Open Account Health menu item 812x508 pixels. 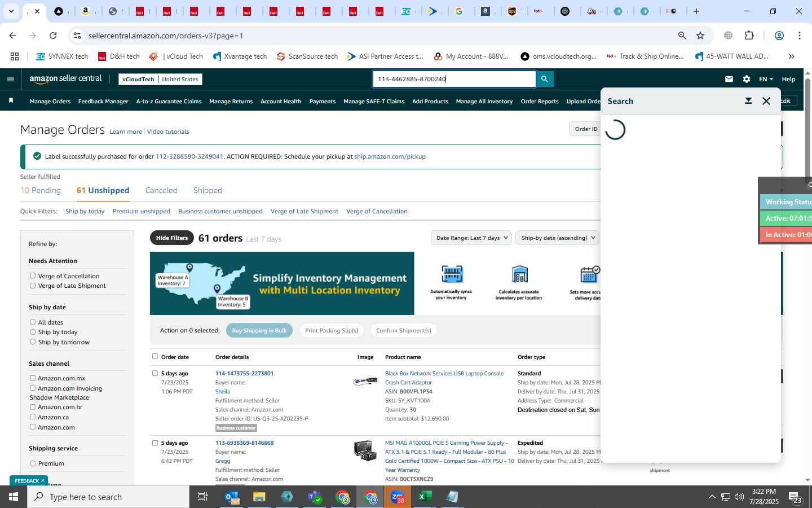[281, 102]
